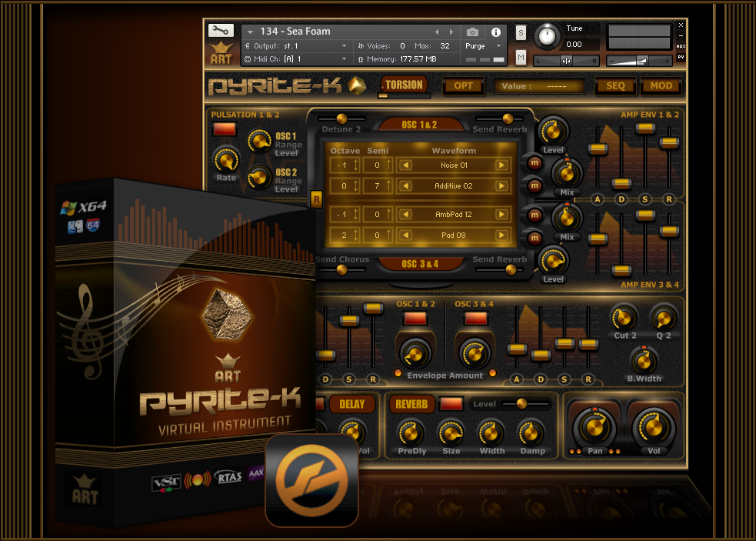This screenshot has width=756, height=541.
Task: Click the R button left of oscillator display
Action: pyautogui.click(x=315, y=199)
